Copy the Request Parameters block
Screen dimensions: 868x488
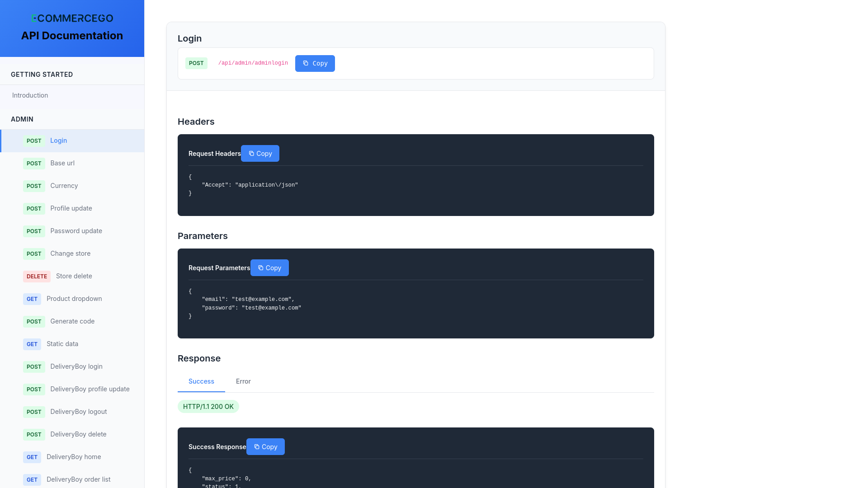pos(269,268)
